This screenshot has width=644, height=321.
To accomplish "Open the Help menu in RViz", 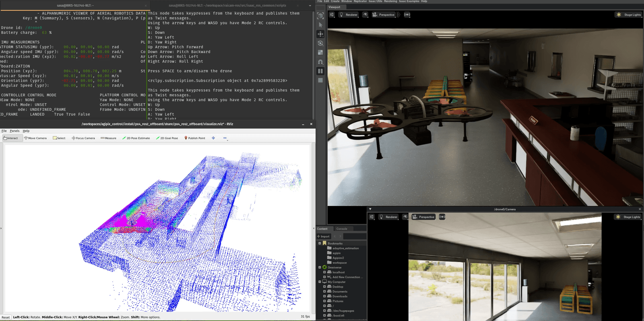I will point(26,131).
